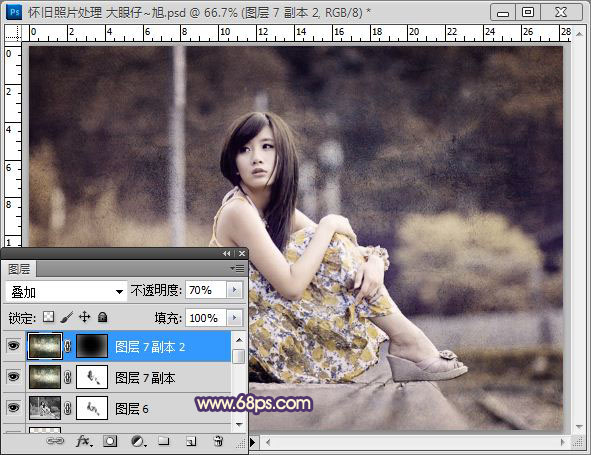591x455 pixels.
Task: Select mask thumbnail of 图层 7 副本
Action: (92, 377)
